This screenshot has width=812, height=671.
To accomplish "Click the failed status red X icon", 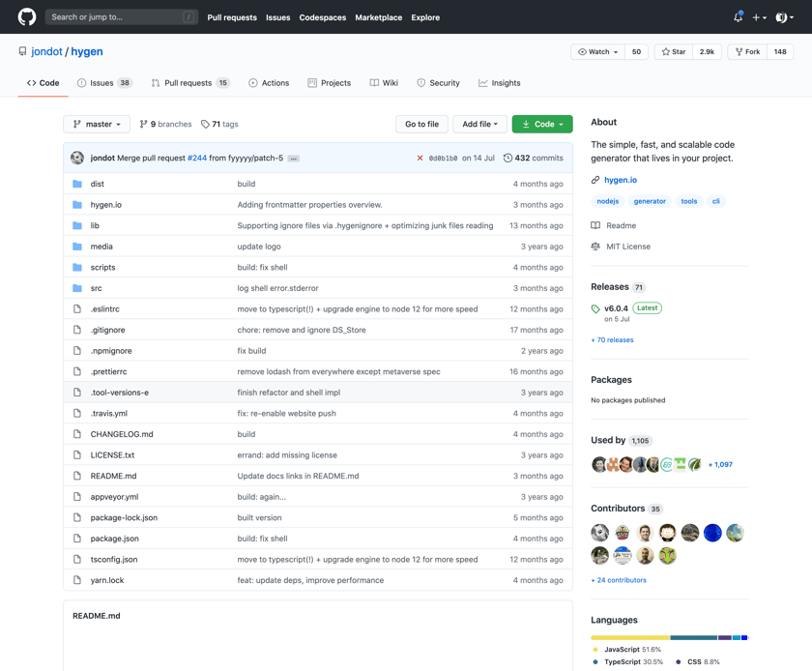I will [420, 158].
